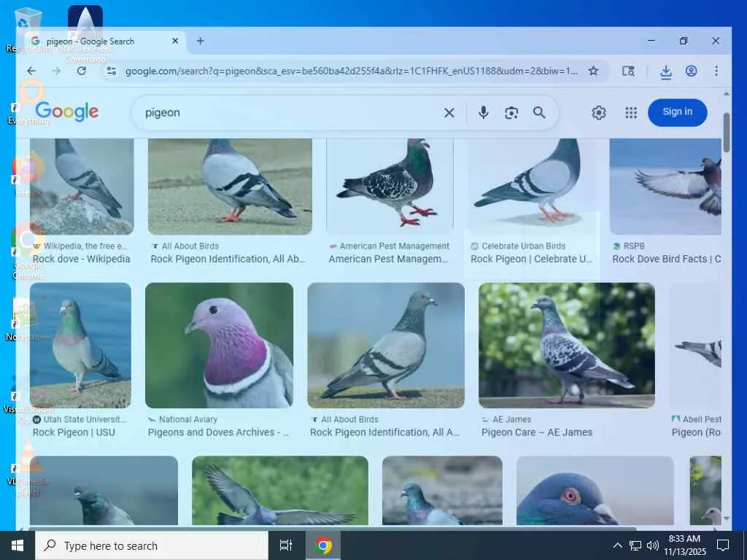
Task: Click Rock Dove Bird Facts link
Action: (667, 259)
